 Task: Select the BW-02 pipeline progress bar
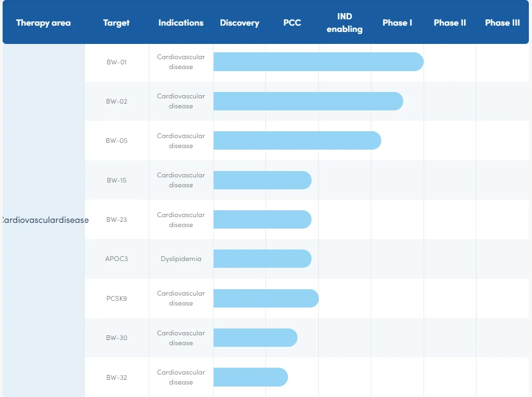click(x=308, y=101)
